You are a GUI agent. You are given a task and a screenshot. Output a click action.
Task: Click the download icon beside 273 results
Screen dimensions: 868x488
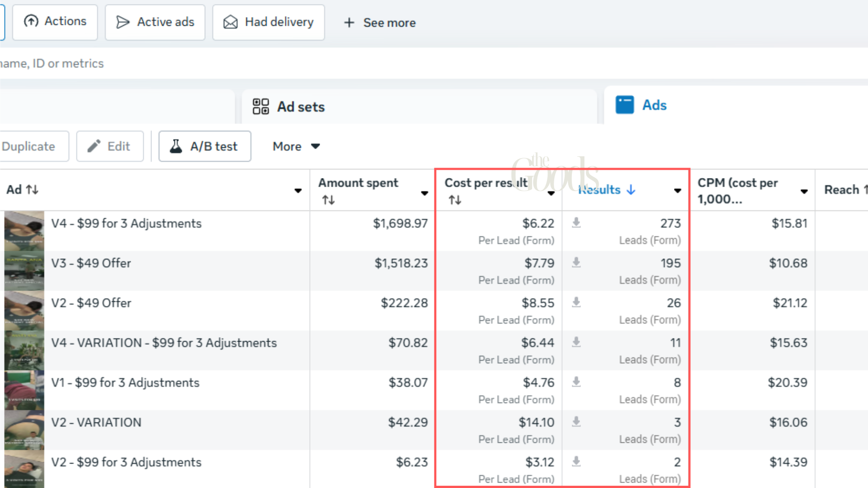pyautogui.click(x=576, y=222)
